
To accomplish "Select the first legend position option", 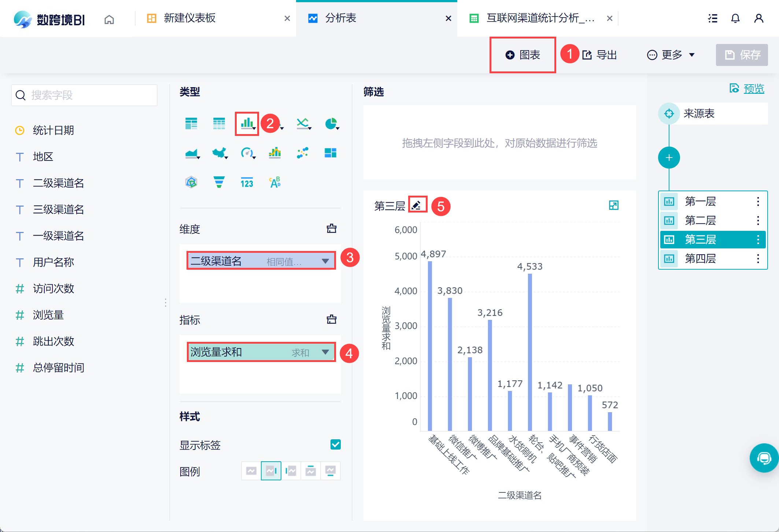I will click(x=251, y=471).
